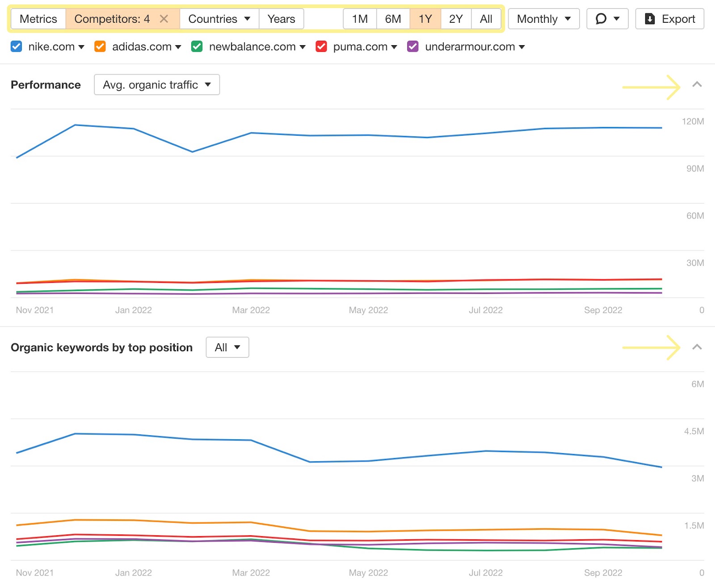The height and width of the screenshot is (588, 715).
Task: Open the Metrics filter
Action: tap(38, 19)
